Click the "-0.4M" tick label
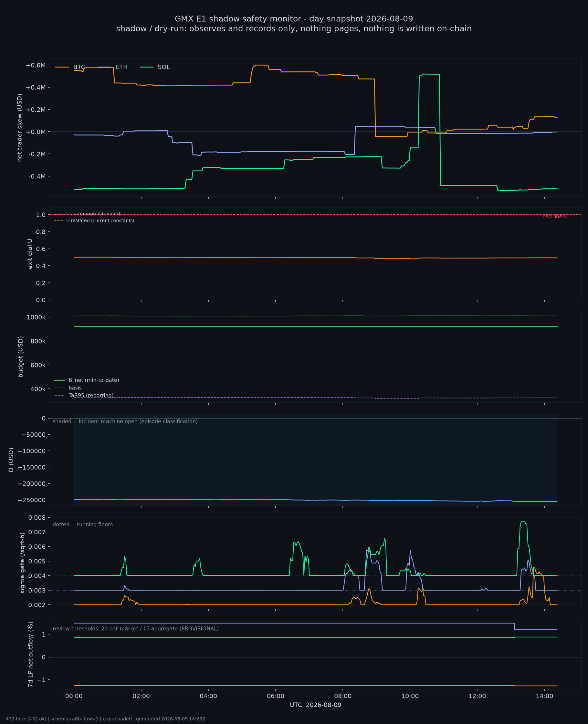Viewport: 588px width, 724px height. click(x=37, y=176)
